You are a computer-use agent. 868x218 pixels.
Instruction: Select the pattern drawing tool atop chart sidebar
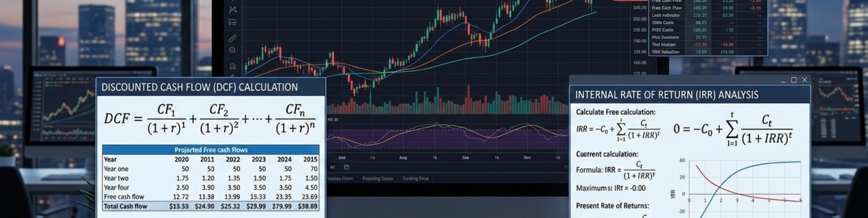232,9
